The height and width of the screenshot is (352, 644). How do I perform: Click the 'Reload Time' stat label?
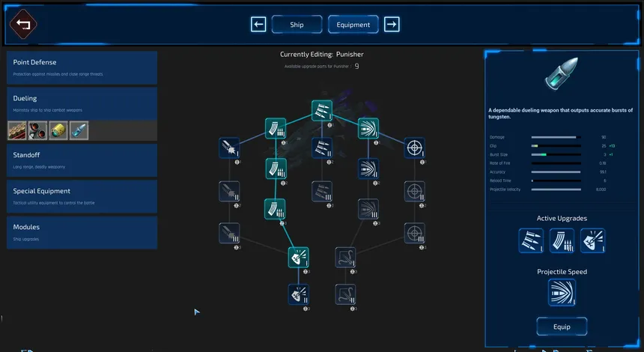pyautogui.click(x=500, y=180)
